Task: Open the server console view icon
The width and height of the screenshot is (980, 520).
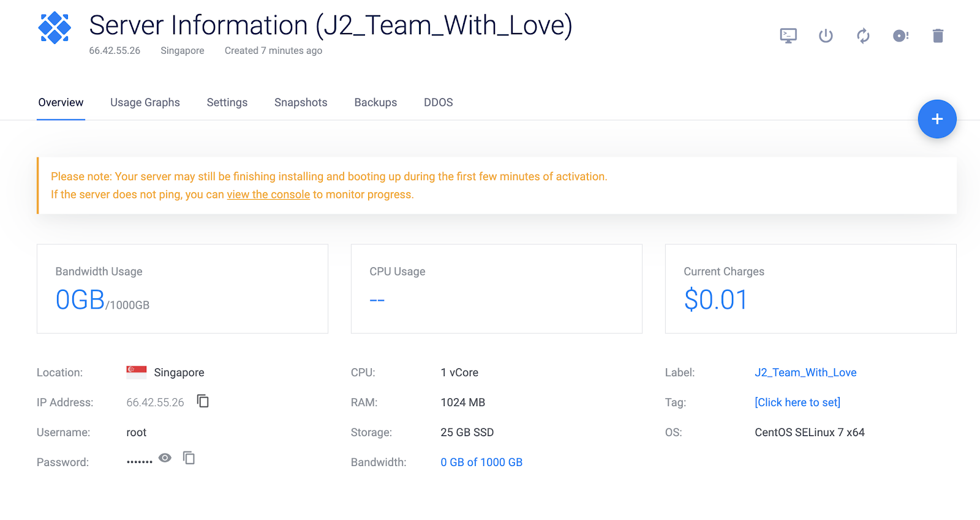Action: (788, 36)
